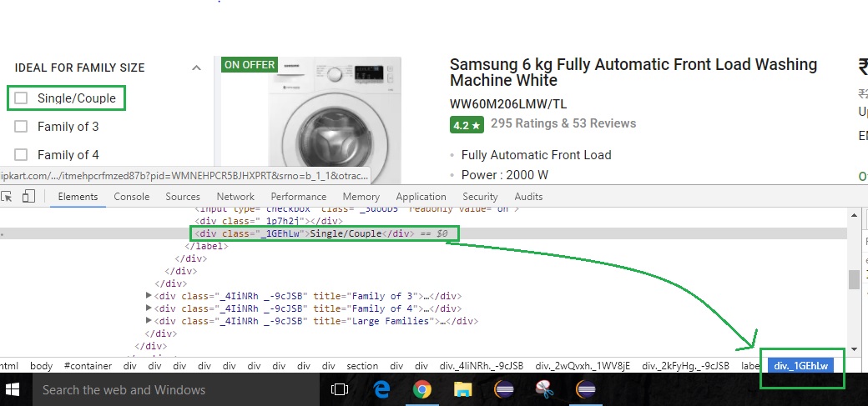Check the Family of 4 checkbox

coord(21,155)
